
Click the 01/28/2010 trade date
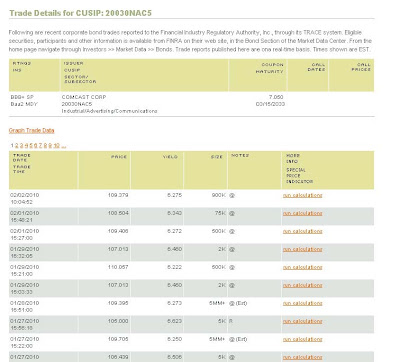pos(24,303)
